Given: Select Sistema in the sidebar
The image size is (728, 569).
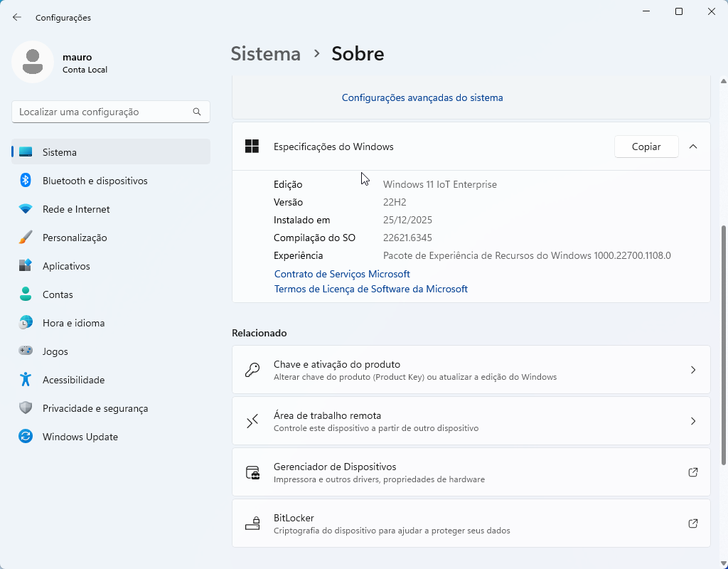Looking at the screenshot, I should pos(111,152).
